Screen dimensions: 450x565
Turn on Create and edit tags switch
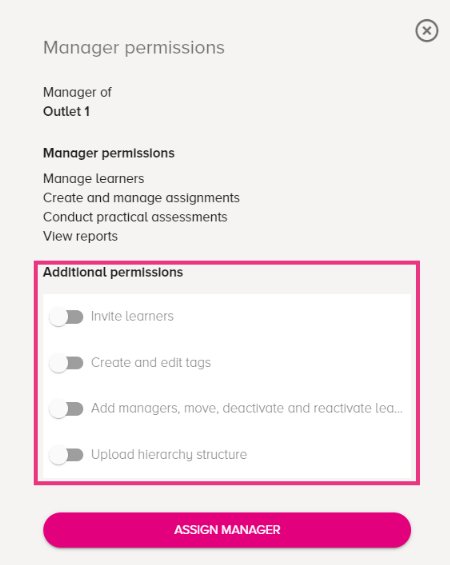(66, 363)
